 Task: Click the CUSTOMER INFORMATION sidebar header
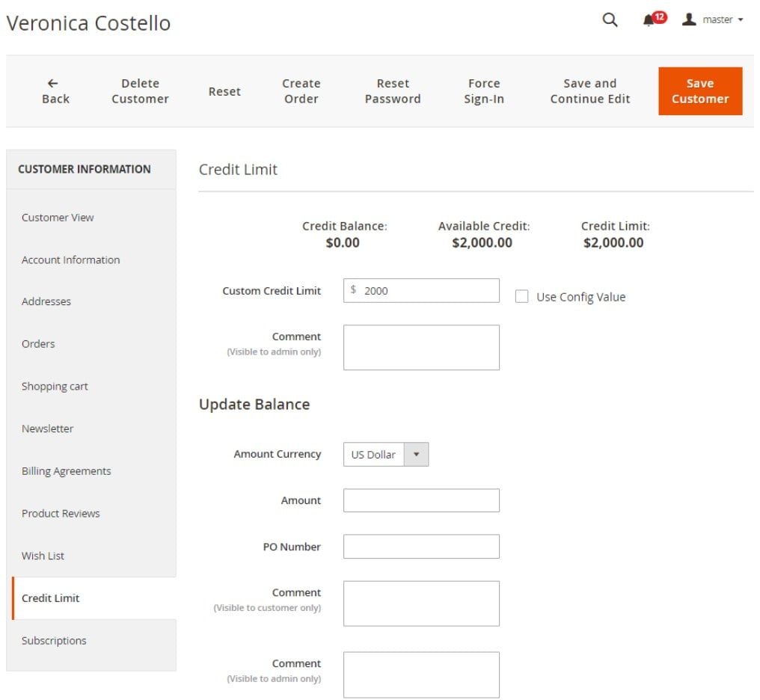point(85,169)
